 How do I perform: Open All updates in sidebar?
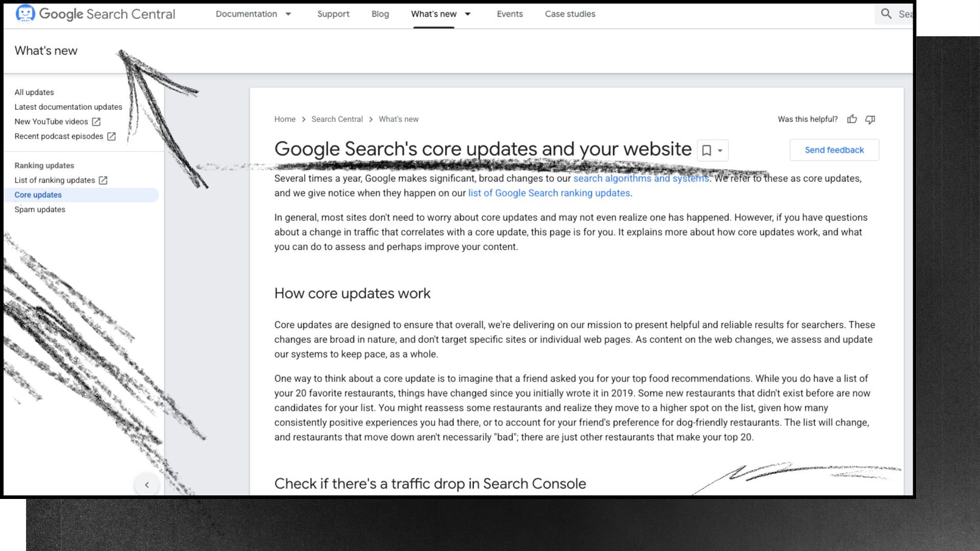pyautogui.click(x=34, y=92)
